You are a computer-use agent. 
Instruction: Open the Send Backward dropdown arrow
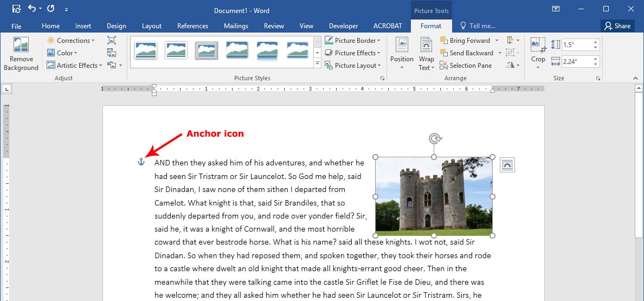coord(500,53)
